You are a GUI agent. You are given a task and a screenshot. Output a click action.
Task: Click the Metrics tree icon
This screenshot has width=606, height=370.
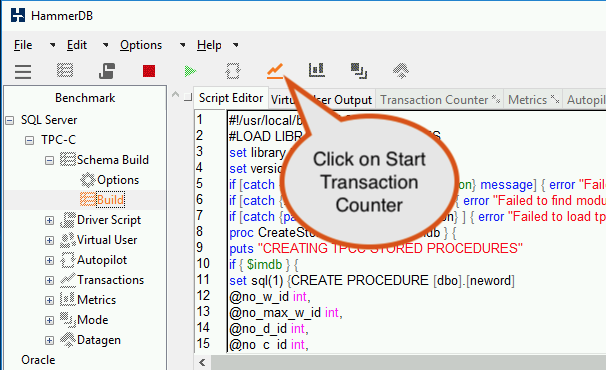68,300
